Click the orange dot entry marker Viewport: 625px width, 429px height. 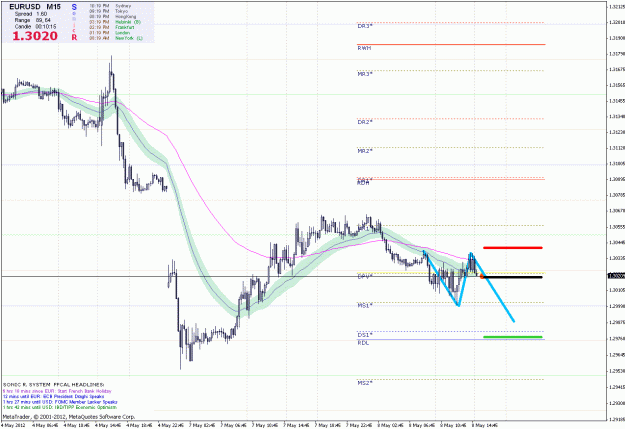click(482, 276)
